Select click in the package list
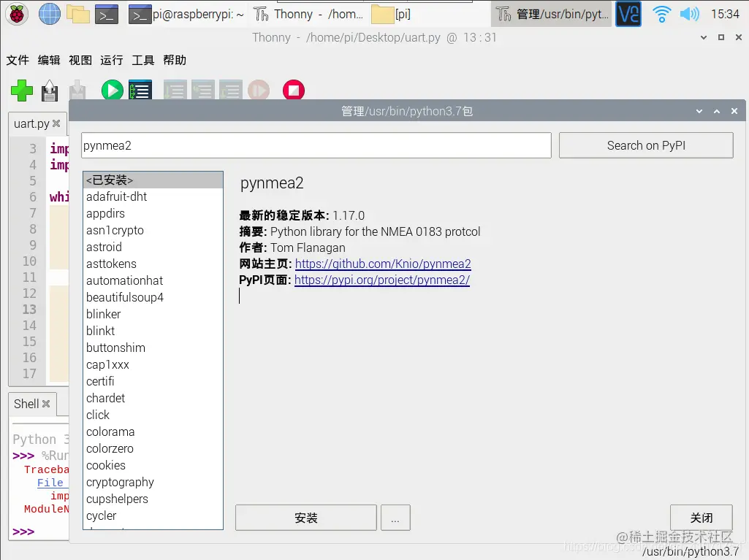The image size is (749, 560). coord(153,415)
